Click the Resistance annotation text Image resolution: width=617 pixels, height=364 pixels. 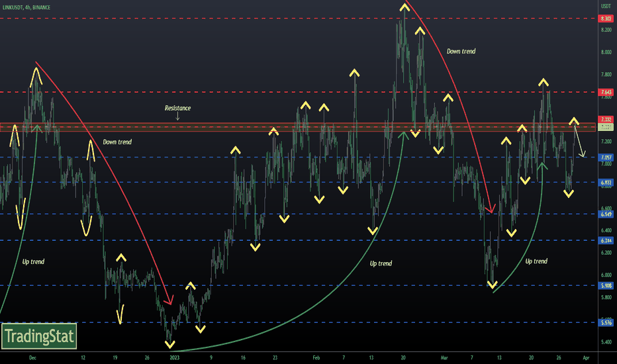(177, 108)
